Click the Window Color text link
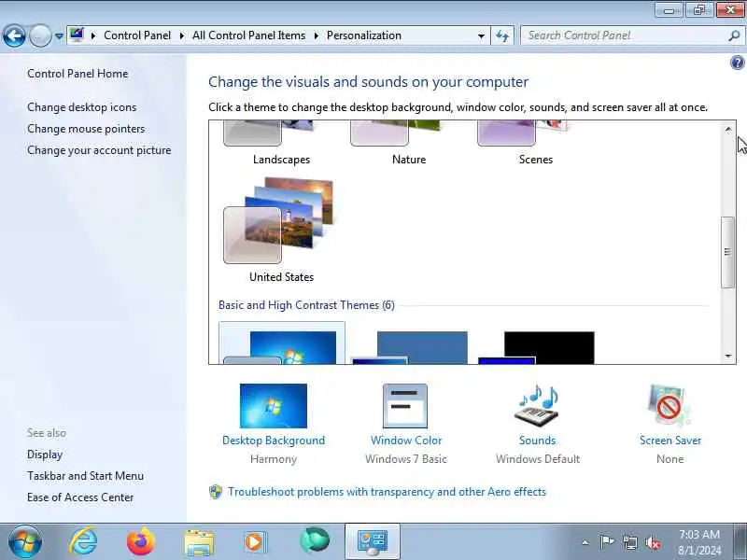The width and height of the screenshot is (747, 560). click(x=406, y=441)
